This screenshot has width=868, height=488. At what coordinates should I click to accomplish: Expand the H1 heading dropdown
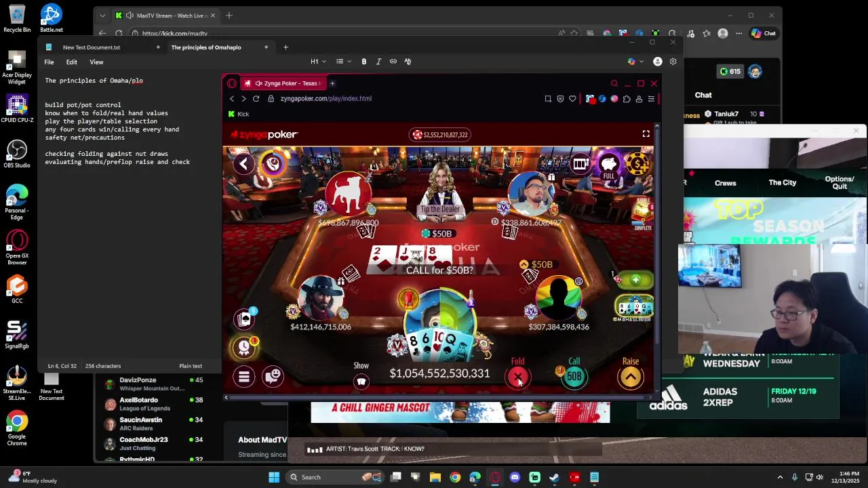coord(318,62)
